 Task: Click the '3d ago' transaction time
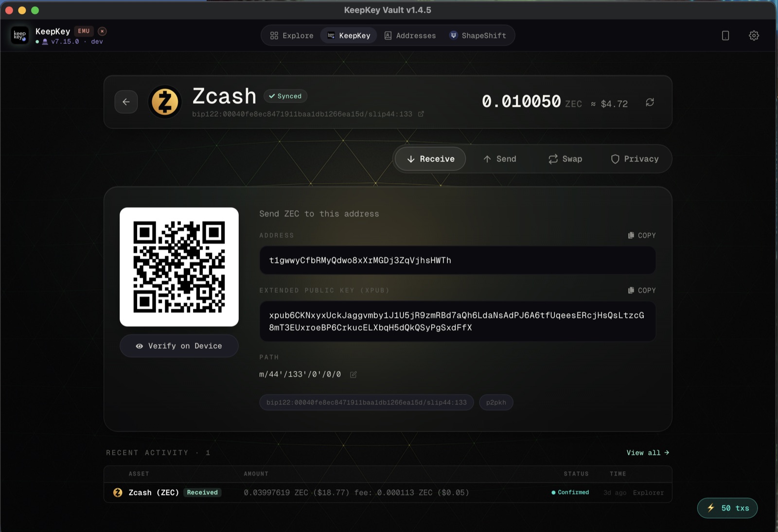615,493
